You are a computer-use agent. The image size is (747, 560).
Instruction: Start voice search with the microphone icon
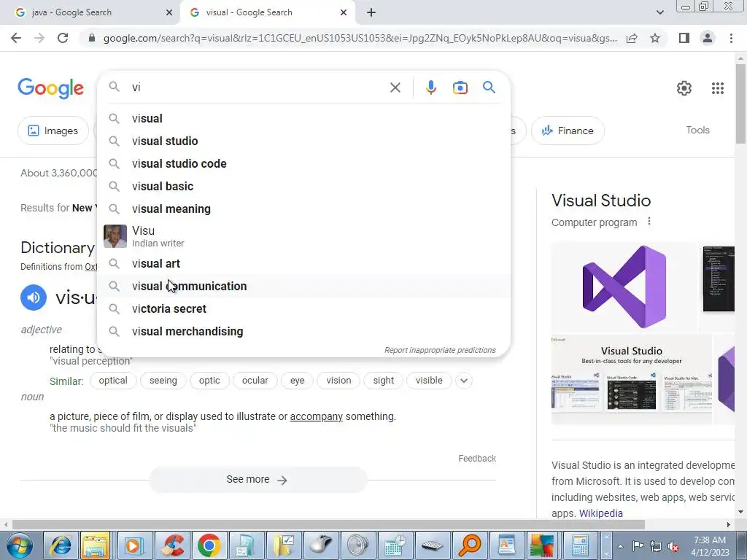click(430, 87)
